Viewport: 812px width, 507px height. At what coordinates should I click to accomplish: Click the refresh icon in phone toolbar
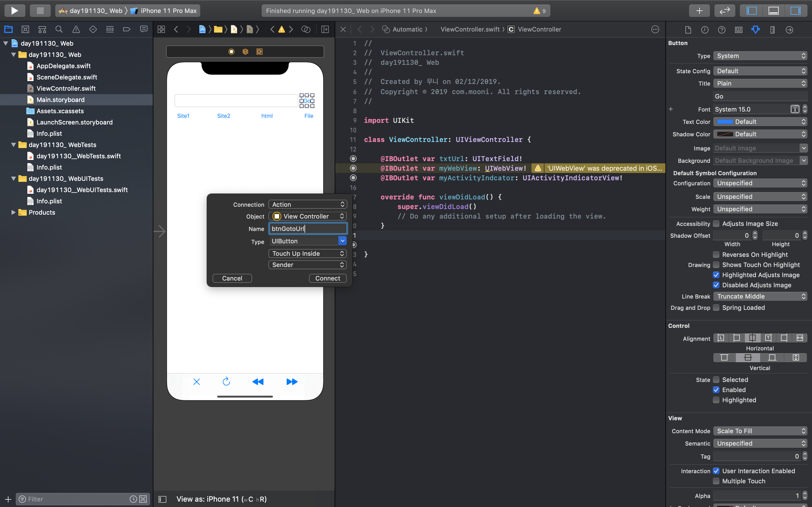[226, 382]
